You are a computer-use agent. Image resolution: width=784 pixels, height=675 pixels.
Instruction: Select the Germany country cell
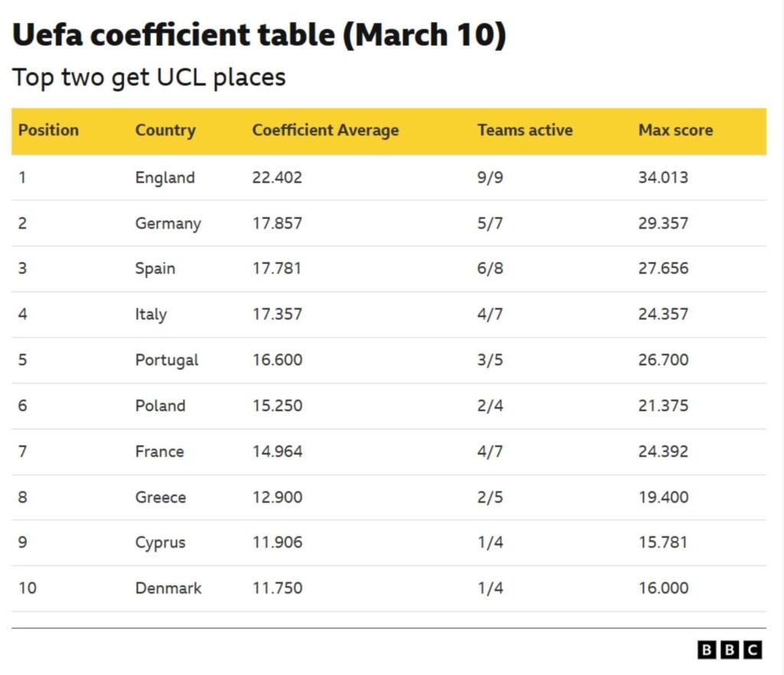(168, 224)
